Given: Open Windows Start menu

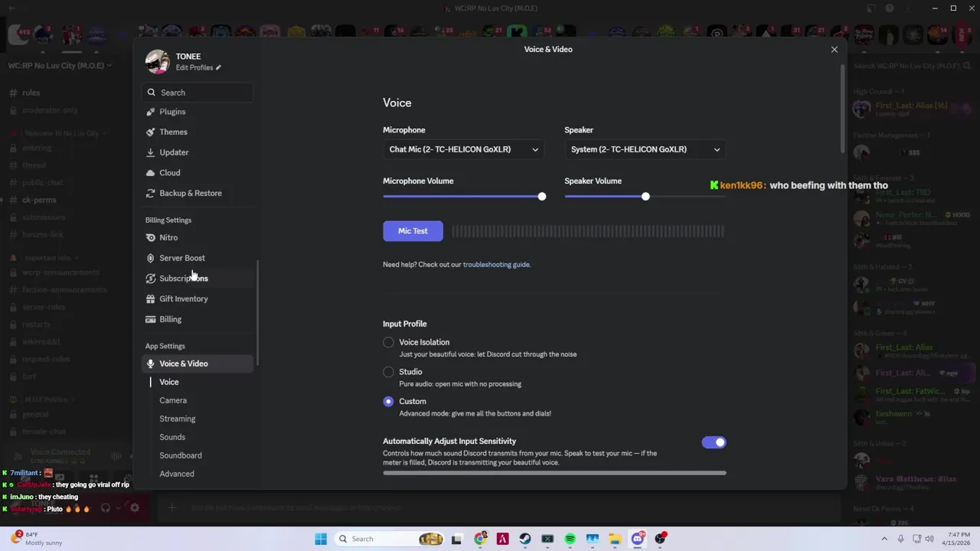Looking at the screenshot, I should point(321,539).
